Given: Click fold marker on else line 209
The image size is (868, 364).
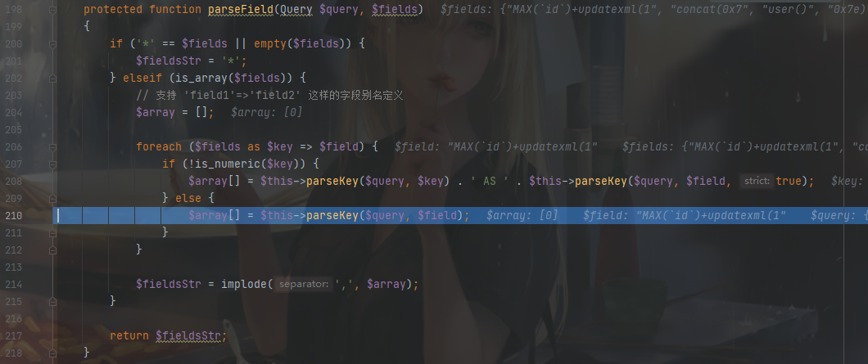Looking at the screenshot, I should (x=52, y=199).
